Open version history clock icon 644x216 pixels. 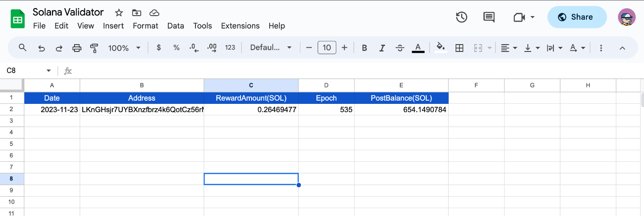461,17
